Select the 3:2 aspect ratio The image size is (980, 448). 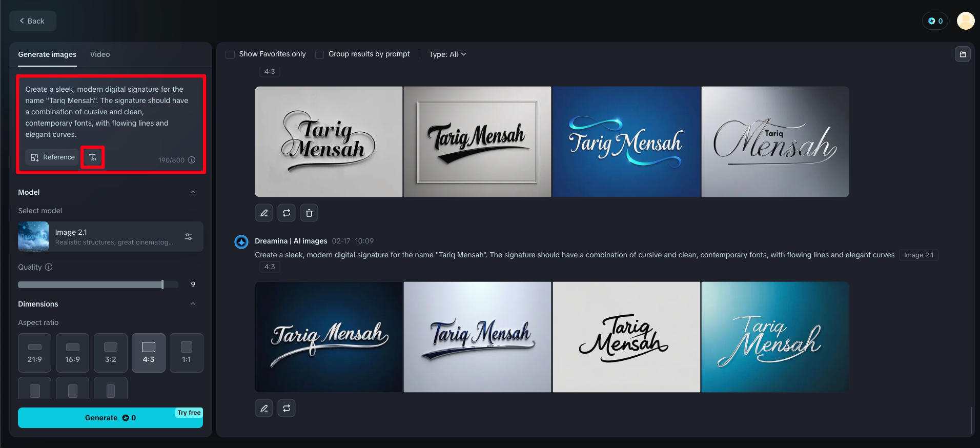[x=111, y=353]
